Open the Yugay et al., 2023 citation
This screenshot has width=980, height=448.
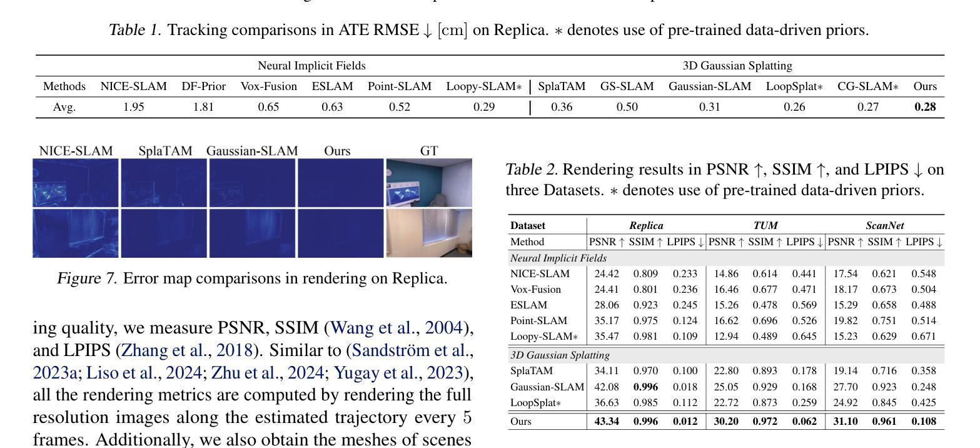[x=401, y=373]
